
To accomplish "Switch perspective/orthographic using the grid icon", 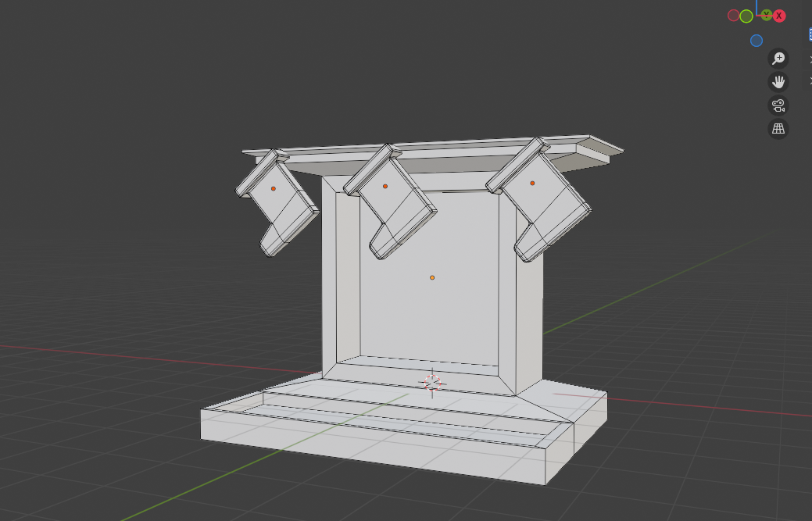I will click(778, 129).
